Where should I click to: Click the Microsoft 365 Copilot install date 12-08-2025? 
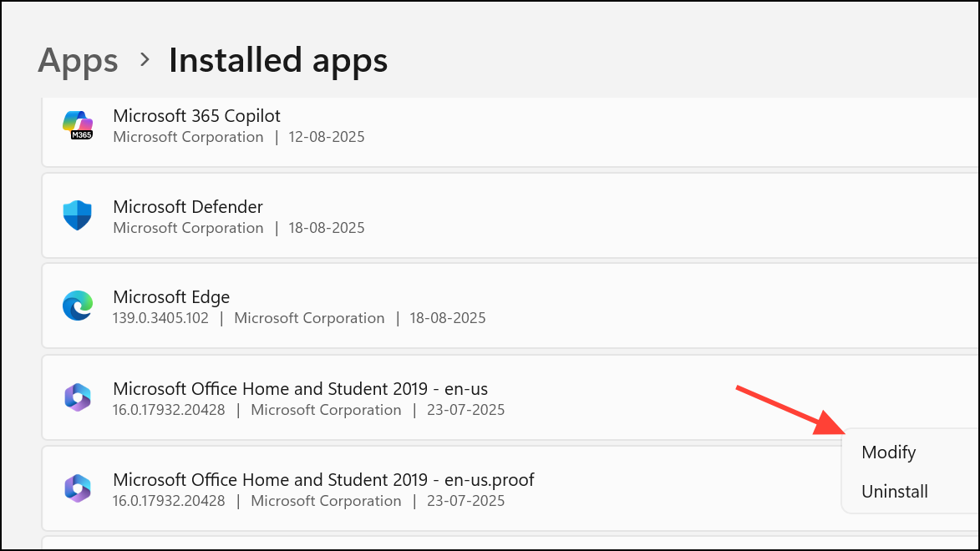point(327,137)
